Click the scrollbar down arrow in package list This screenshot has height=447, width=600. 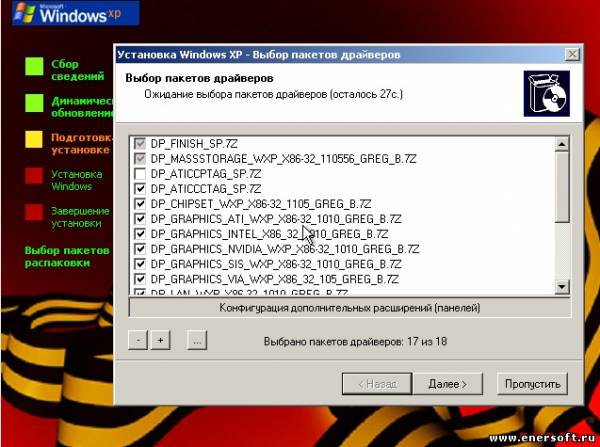click(562, 287)
